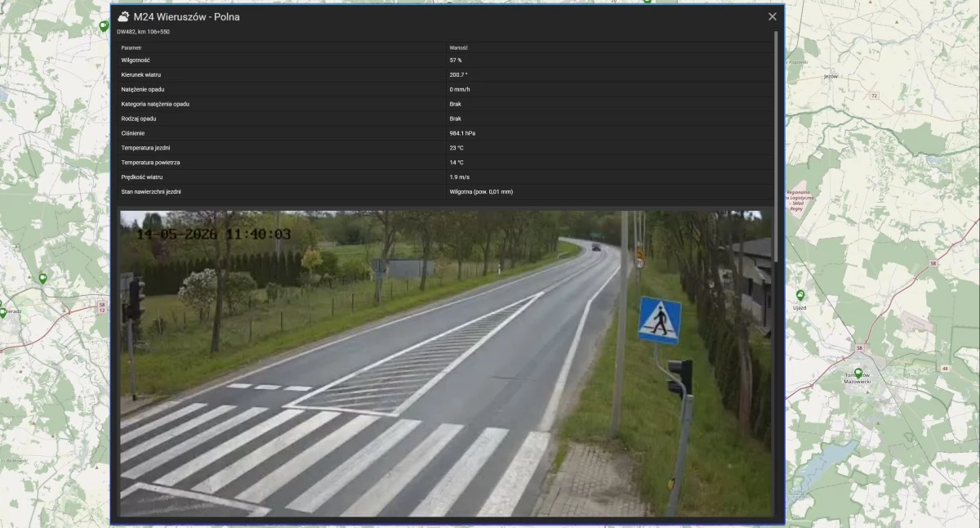Click the title "M24 Wieruszów - Polna"
This screenshot has width=980, height=528.
pos(186,16)
